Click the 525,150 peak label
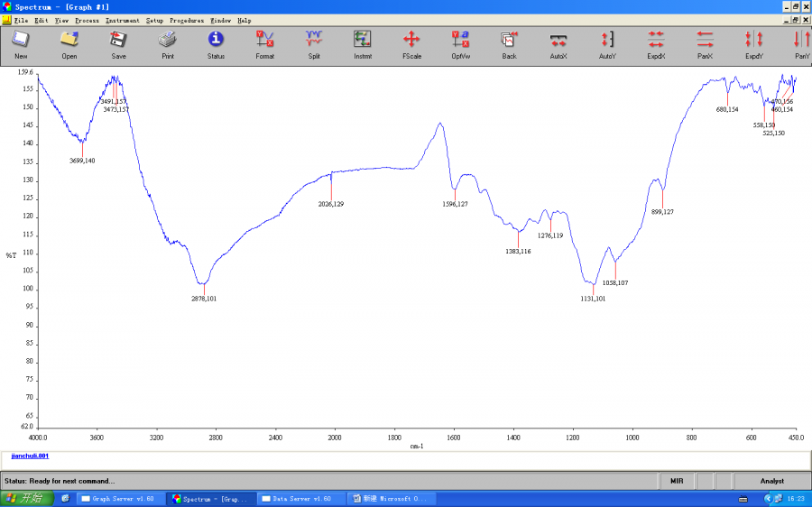This screenshot has width=812, height=507. click(774, 134)
